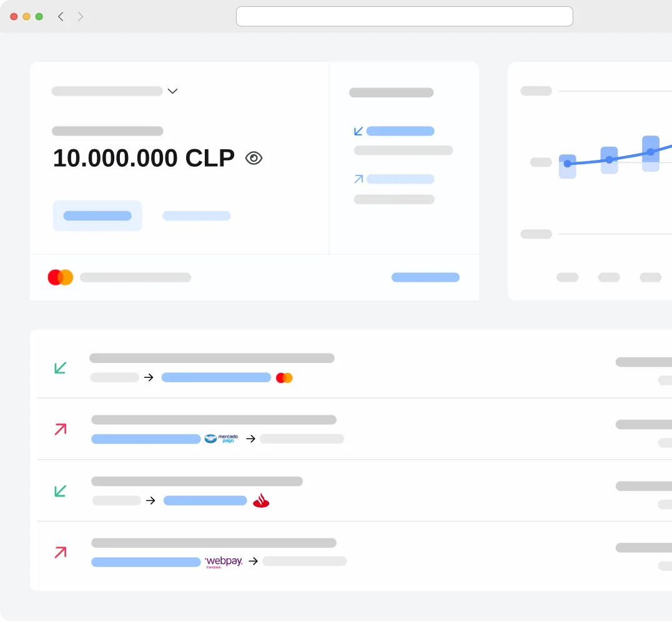Image resolution: width=672 pixels, height=622 pixels.
Task: Click the red outgoing arrow in the Webpay transaction
Action: pyautogui.click(x=61, y=552)
